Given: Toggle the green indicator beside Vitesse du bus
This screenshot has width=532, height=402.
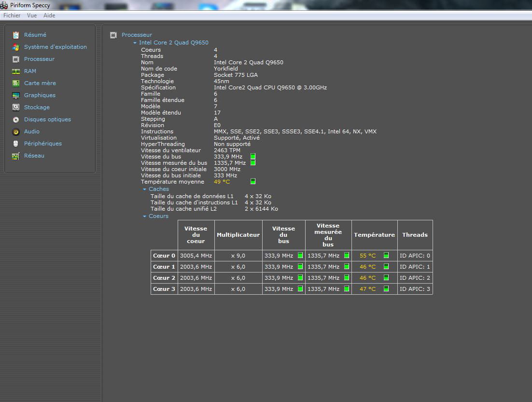Looking at the screenshot, I should (253, 157).
